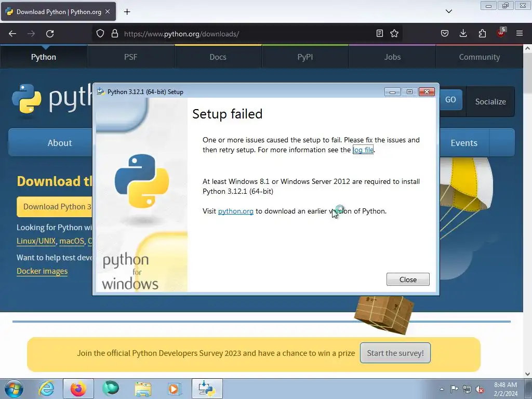
Task: Click the GO search button
Action: (x=450, y=100)
